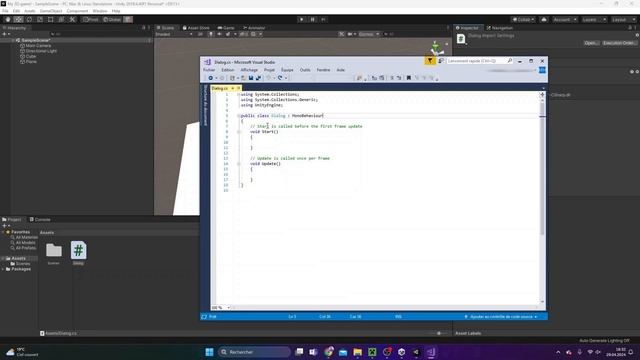Open Affichage menu in Visual Studio
Image resolution: width=640 pixels, height=360 pixels.
(249, 70)
